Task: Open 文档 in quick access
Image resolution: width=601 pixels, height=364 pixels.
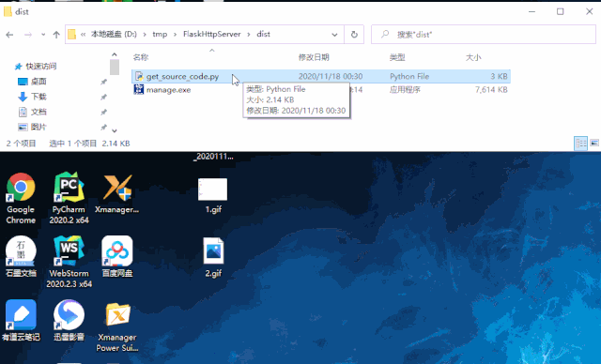Action: pos(39,112)
